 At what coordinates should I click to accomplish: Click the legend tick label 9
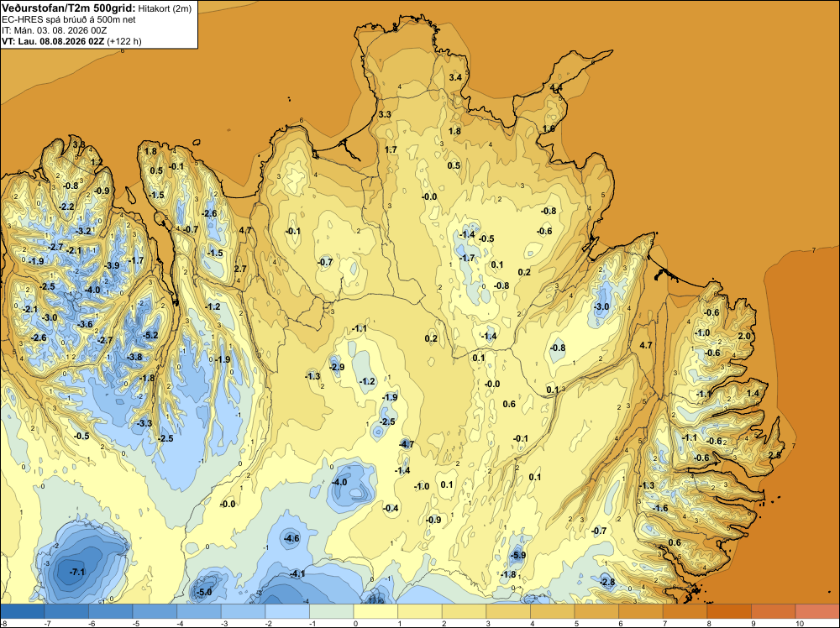coord(753,623)
